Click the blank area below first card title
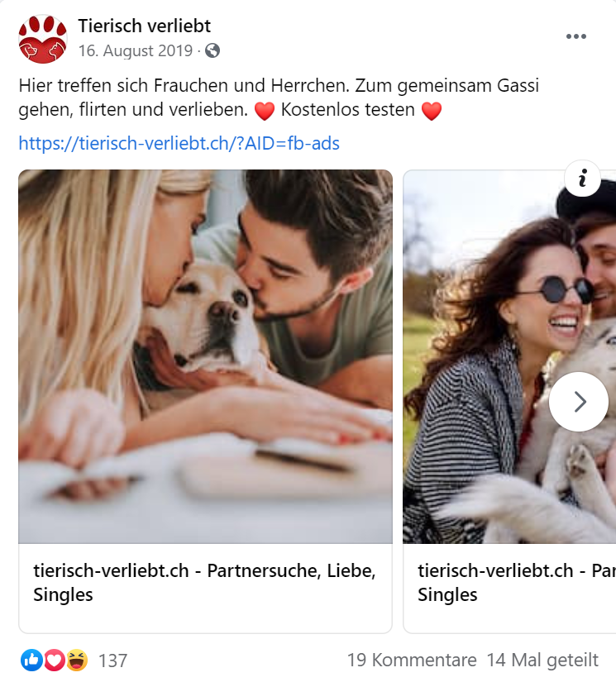 click(x=205, y=620)
